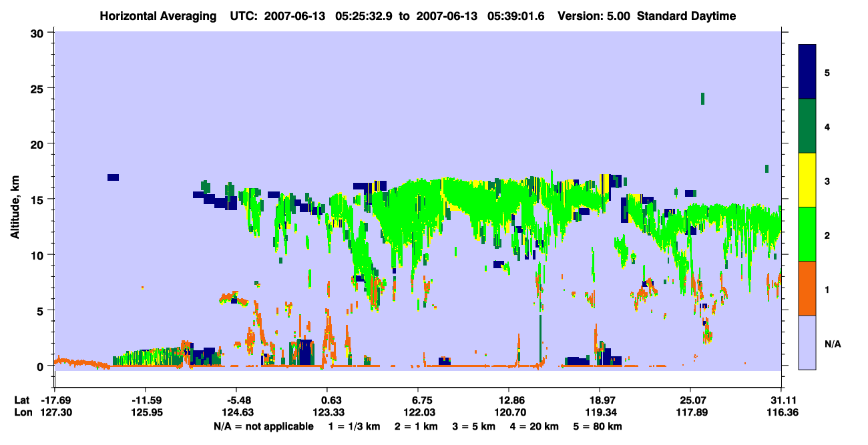Click the bright green color bar segment 2
This screenshot has width=868, height=445.
pyautogui.click(x=807, y=234)
